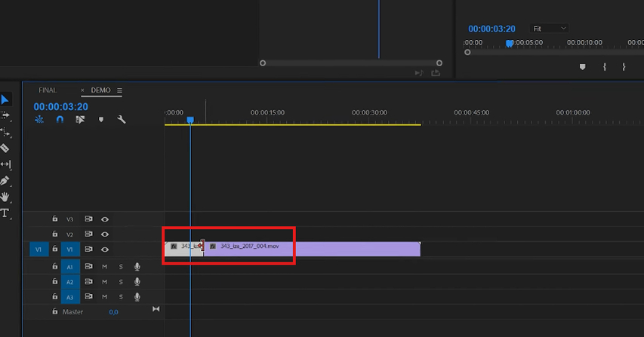Close the DEMO sequence tab
The image size is (644, 337).
82,90
